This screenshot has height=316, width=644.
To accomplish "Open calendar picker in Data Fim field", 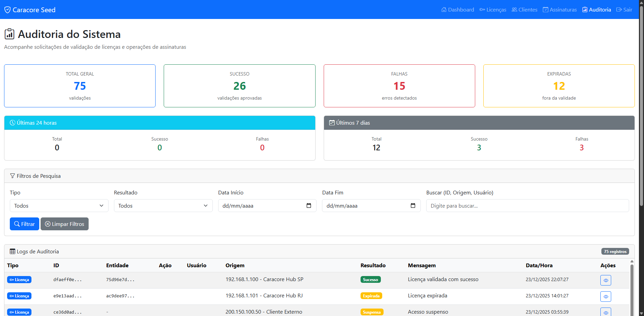I will point(413,206).
